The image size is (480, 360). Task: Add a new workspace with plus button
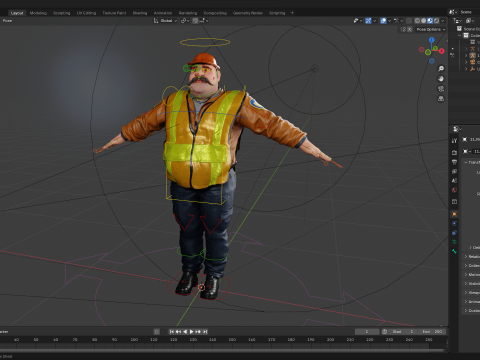pyautogui.click(x=292, y=13)
